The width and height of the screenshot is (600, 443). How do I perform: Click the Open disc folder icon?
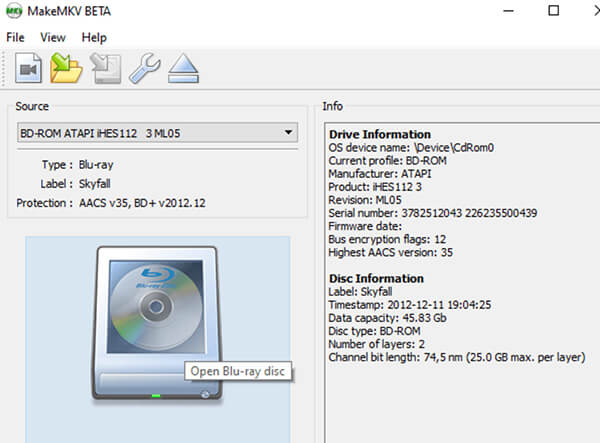[66, 68]
